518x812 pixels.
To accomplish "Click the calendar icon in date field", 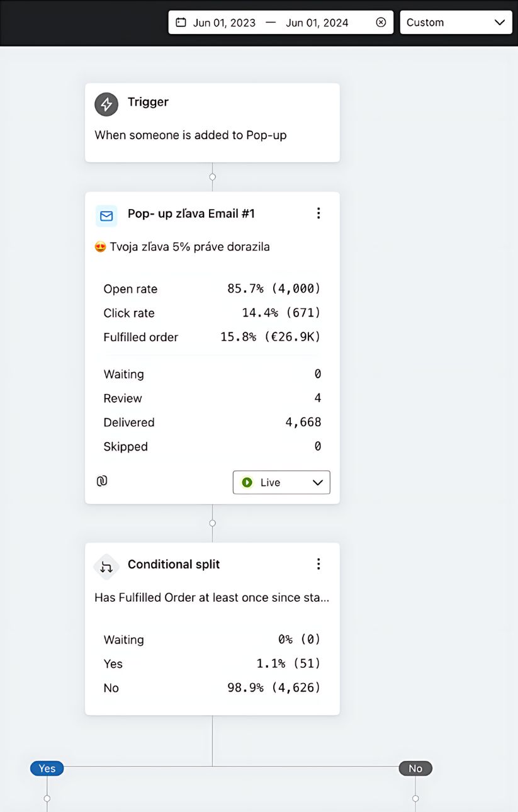I will click(x=181, y=22).
